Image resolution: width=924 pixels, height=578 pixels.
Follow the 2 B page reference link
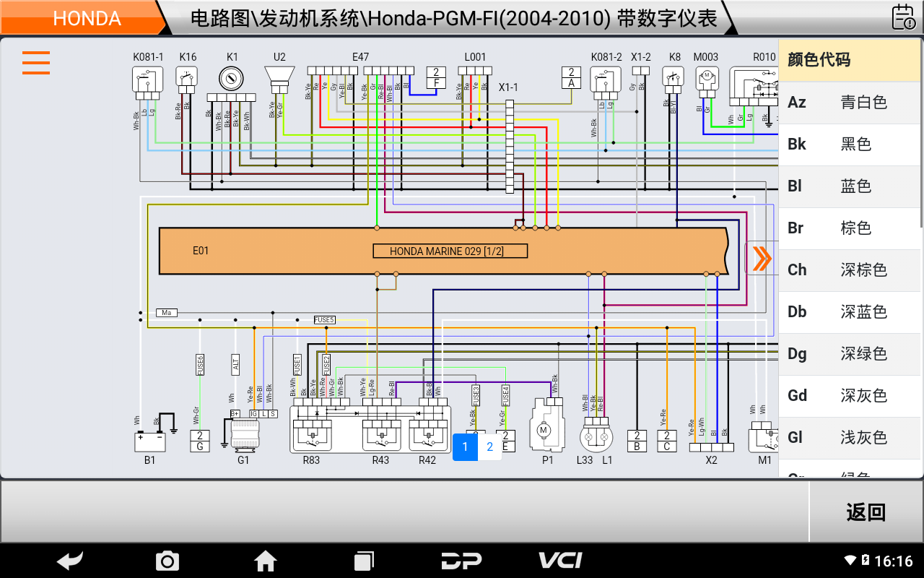click(636, 441)
